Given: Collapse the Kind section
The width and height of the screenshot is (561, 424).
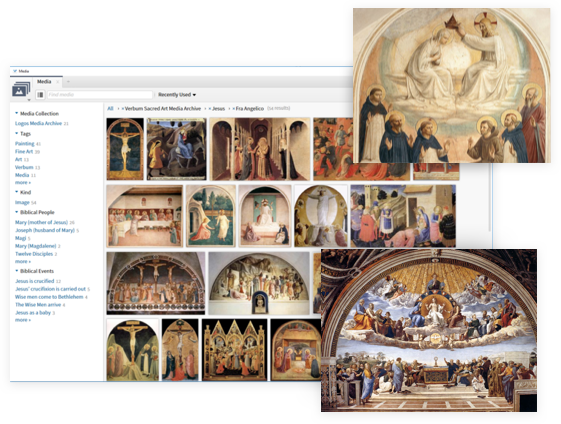Looking at the screenshot, I should [16, 192].
